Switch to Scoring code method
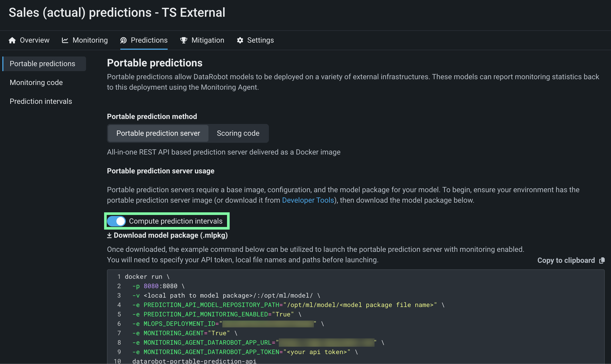 coord(238,133)
